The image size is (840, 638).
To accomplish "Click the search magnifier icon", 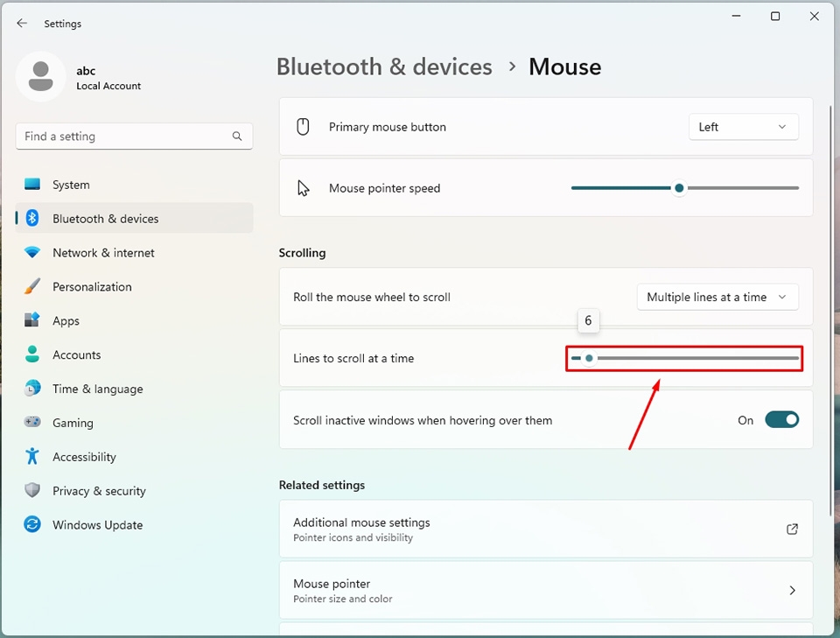I will (237, 136).
